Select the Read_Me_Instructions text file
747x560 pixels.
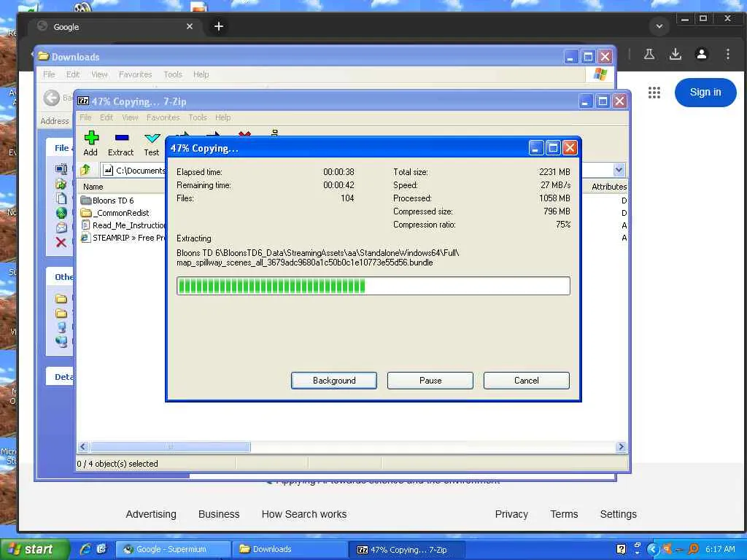click(x=123, y=225)
